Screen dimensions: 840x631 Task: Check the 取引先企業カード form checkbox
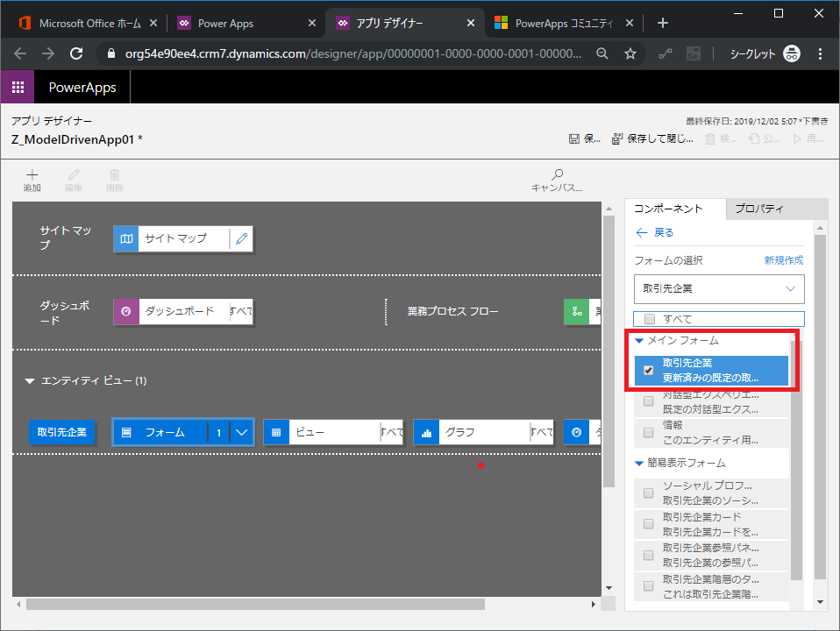649,524
